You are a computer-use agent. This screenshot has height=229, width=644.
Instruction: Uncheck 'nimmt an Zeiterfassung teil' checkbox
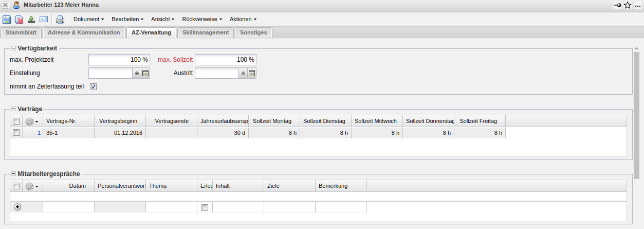coord(93,86)
